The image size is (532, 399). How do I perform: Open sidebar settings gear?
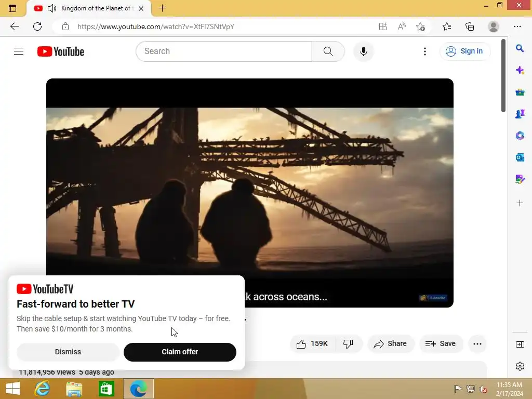[x=520, y=366]
